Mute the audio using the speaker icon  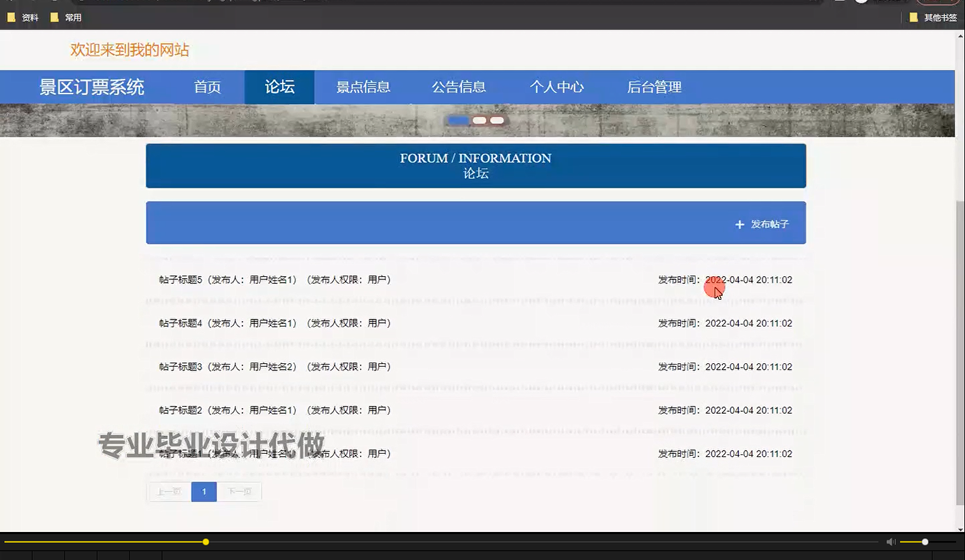(889, 542)
